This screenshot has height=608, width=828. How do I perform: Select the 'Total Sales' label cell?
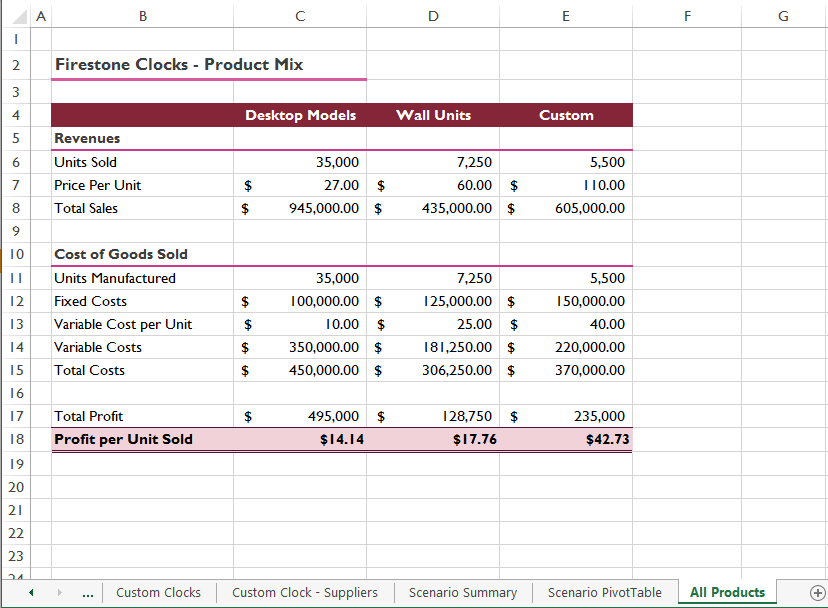[x=143, y=208]
